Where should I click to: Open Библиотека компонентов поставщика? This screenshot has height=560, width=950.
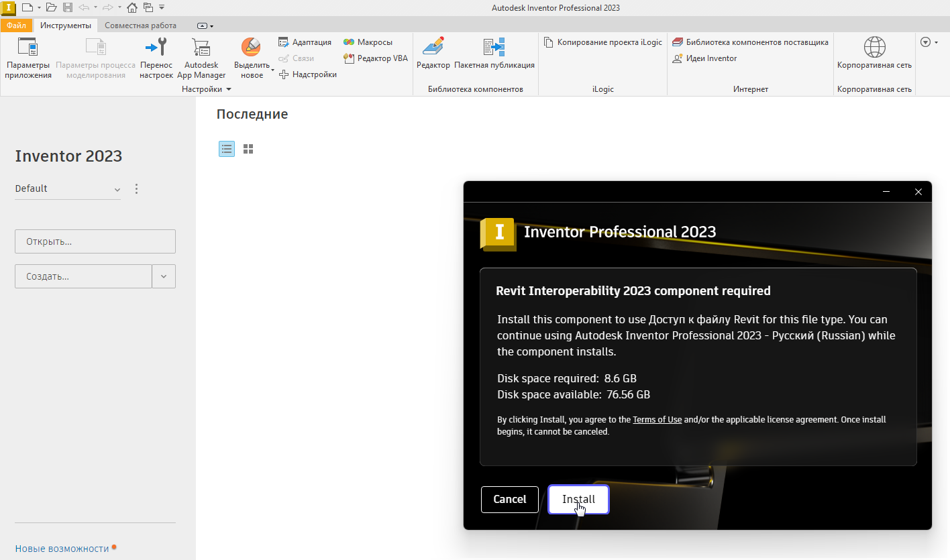coord(750,42)
